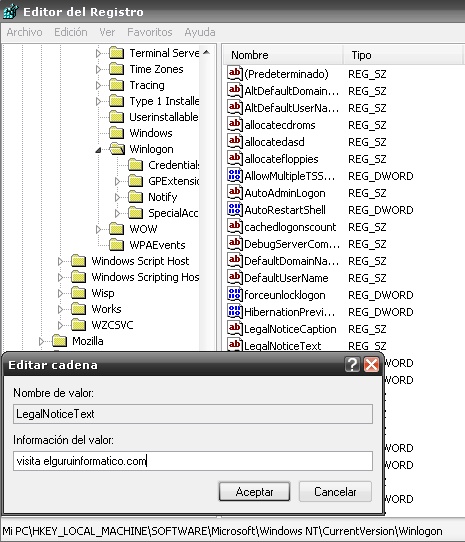465x542 pixels.
Task: Expand the Notify subkey
Action: pyautogui.click(x=118, y=197)
